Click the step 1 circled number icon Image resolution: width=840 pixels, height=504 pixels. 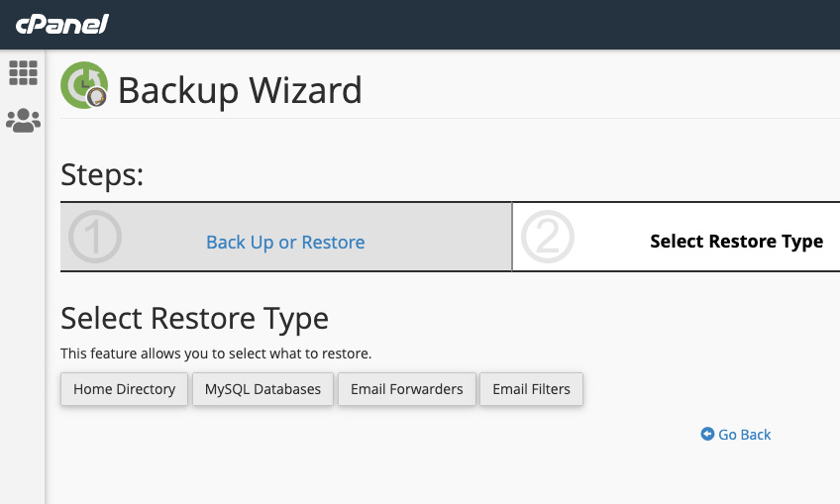click(x=95, y=238)
